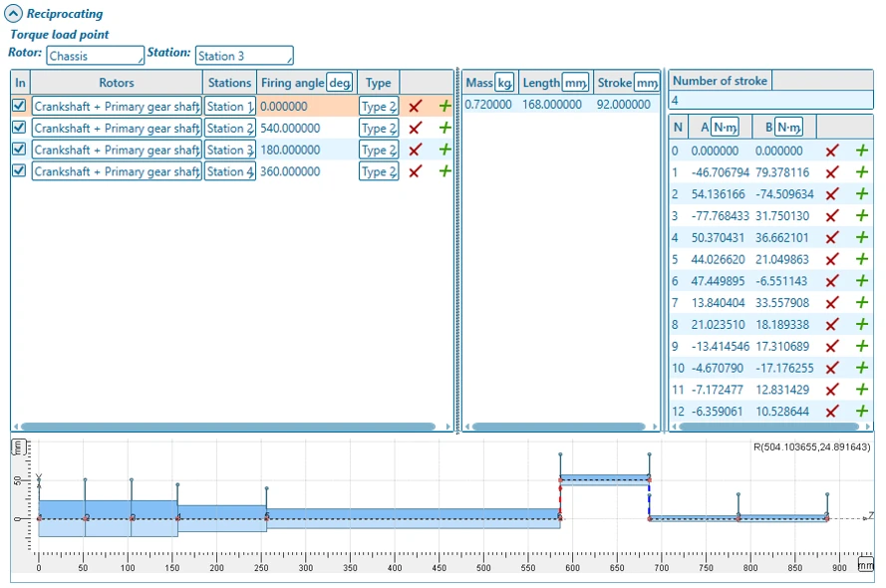Click the horizontal scrollbar under firing table
This screenshot has width=886, height=588.
(x=229, y=428)
